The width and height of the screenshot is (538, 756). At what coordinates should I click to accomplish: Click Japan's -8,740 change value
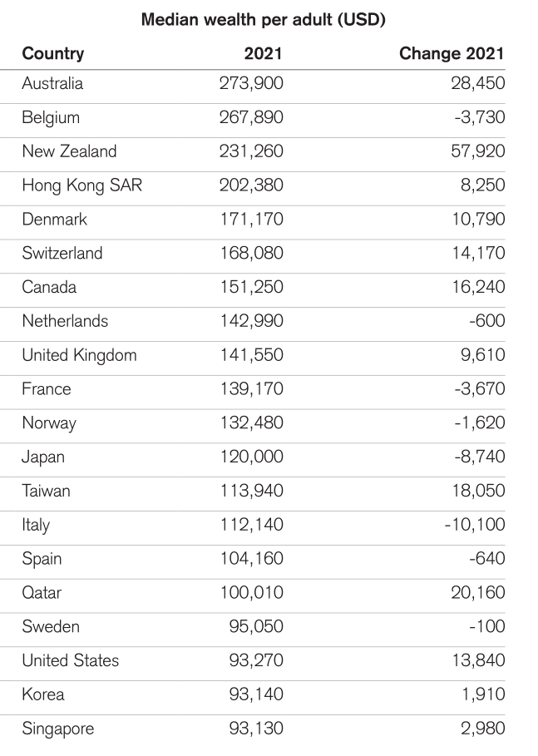(x=480, y=456)
